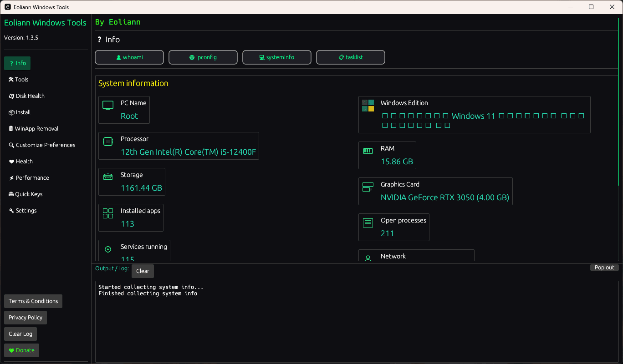Click the heart icon on Donate button

(12, 350)
